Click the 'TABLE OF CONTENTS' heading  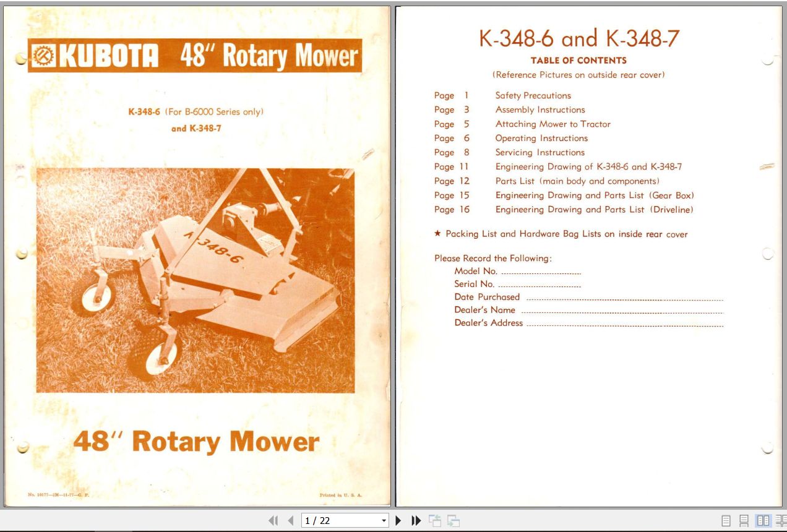click(578, 61)
